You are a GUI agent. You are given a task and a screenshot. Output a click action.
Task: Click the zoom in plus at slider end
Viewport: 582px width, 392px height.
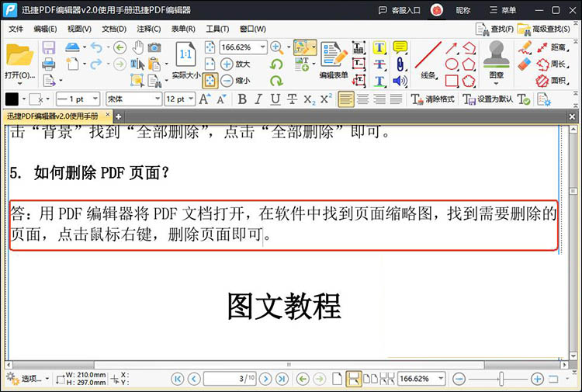click(537, 379)
